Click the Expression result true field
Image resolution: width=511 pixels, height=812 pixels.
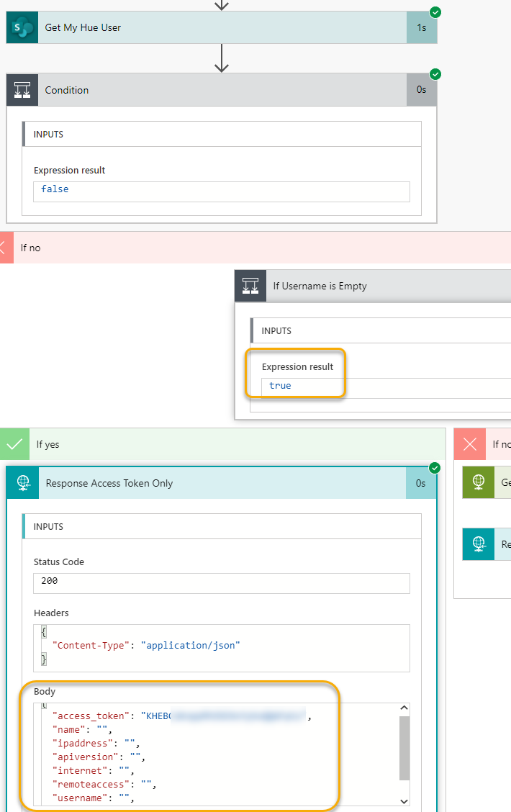coord(385,386)
